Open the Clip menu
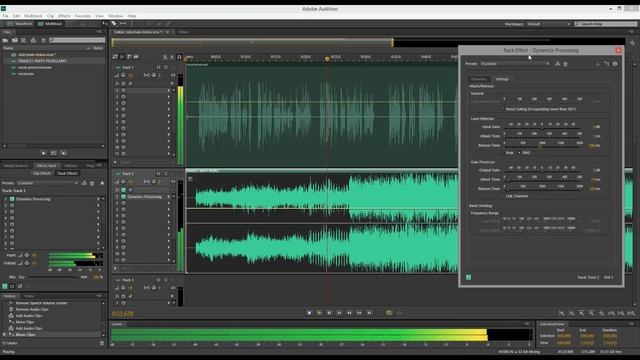Screen dimensions: 640x360 click(x=50, y=16)
